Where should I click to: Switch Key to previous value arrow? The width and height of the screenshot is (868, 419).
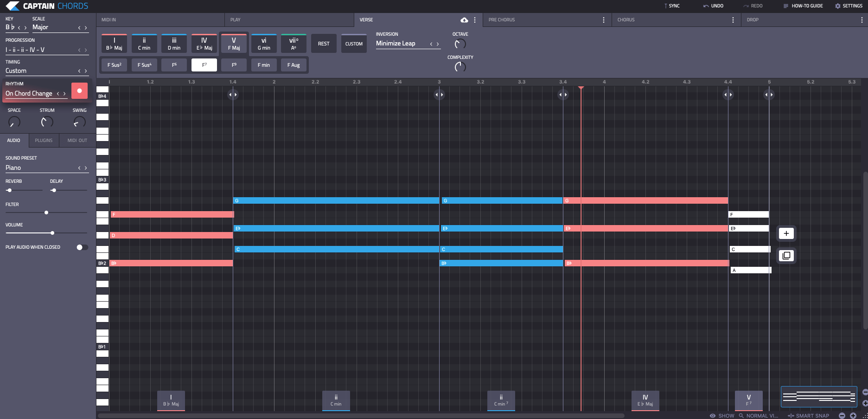[x=19, y=28]
